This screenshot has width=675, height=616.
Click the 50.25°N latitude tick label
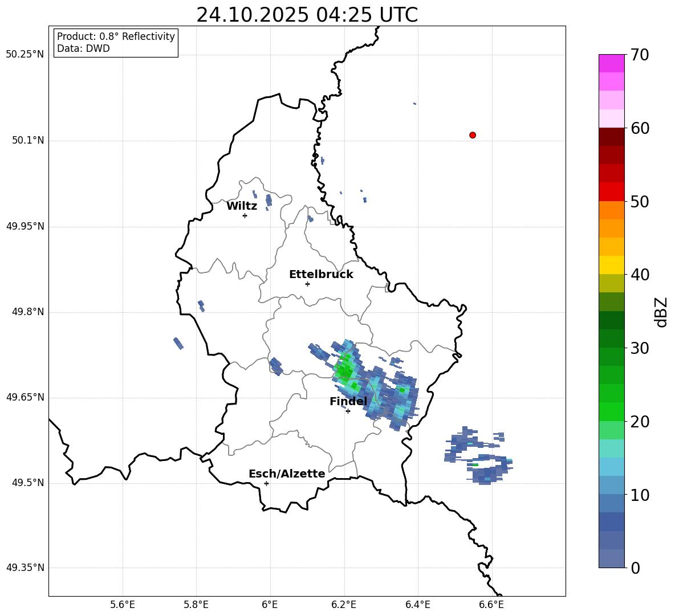click(25, 55)
